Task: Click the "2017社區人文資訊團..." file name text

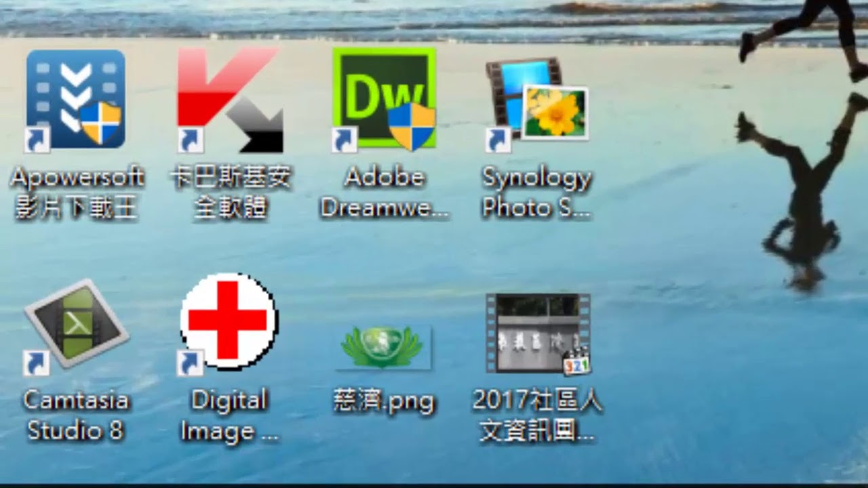Action: 538,415
